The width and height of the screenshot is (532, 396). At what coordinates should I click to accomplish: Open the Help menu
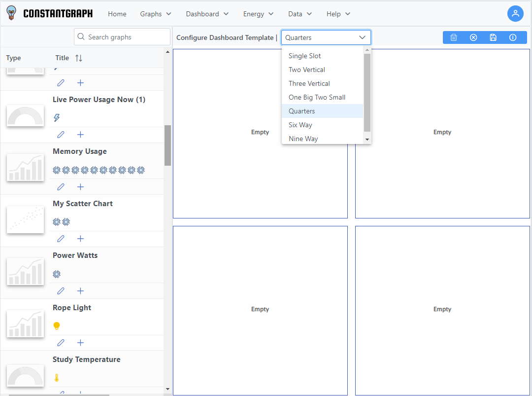[338, 14]
